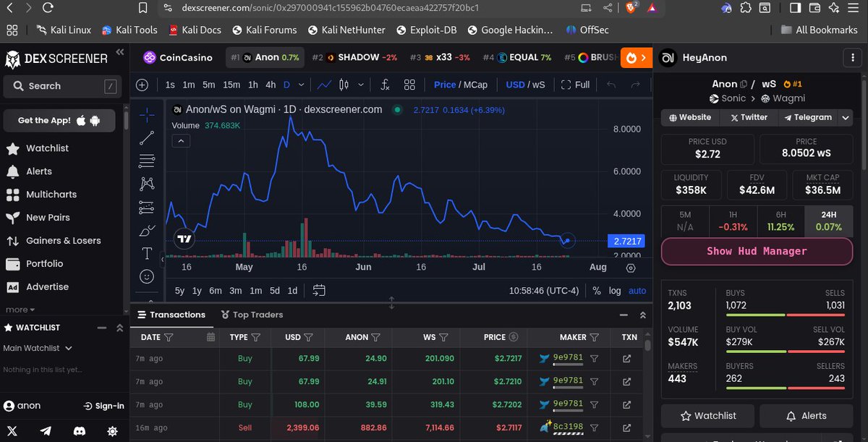Viewport: 868px width, 442px height.
Task: Expand the chart style dropdown arrow
Action: (x=361, y=85)
